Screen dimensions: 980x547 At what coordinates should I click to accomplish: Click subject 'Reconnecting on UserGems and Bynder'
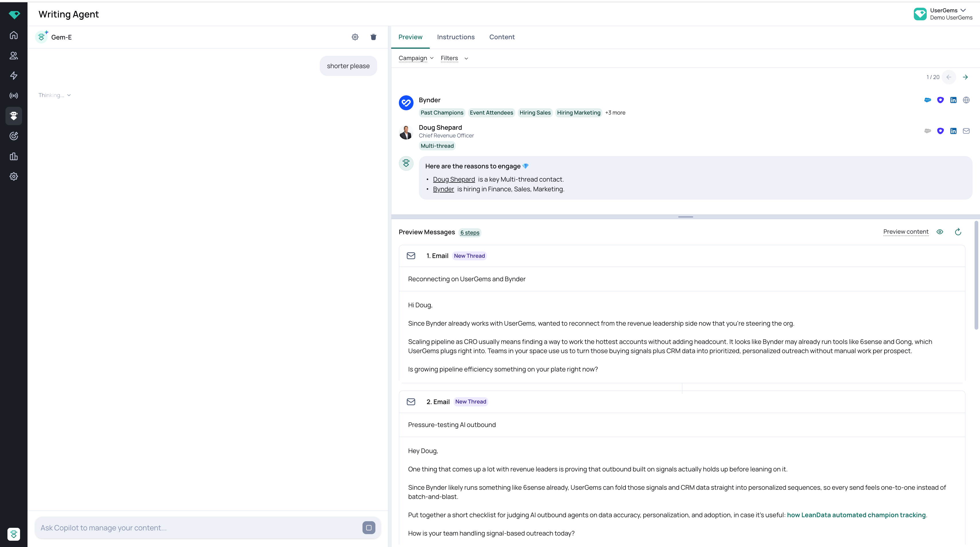coord(467,279)
